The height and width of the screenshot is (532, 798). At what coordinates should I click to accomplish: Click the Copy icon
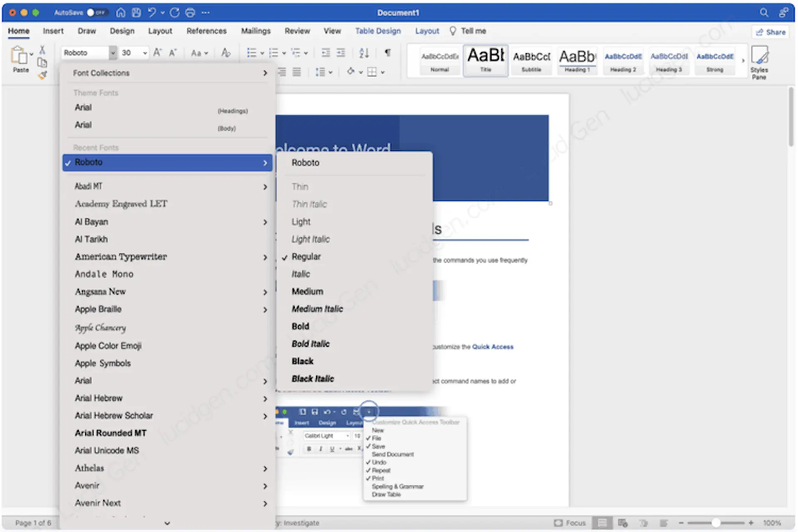pyautogui.click(x=42, y=63)
